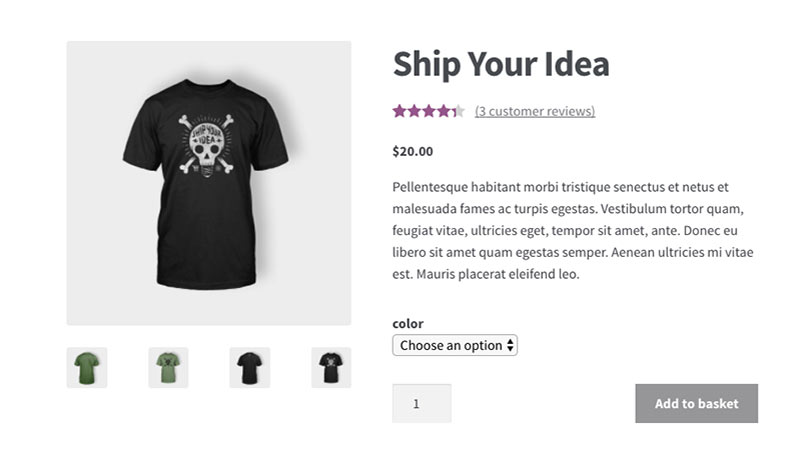Select the green t-shirt with skull print thumbnail
The image size is (800, 450).
coord(168,368)
